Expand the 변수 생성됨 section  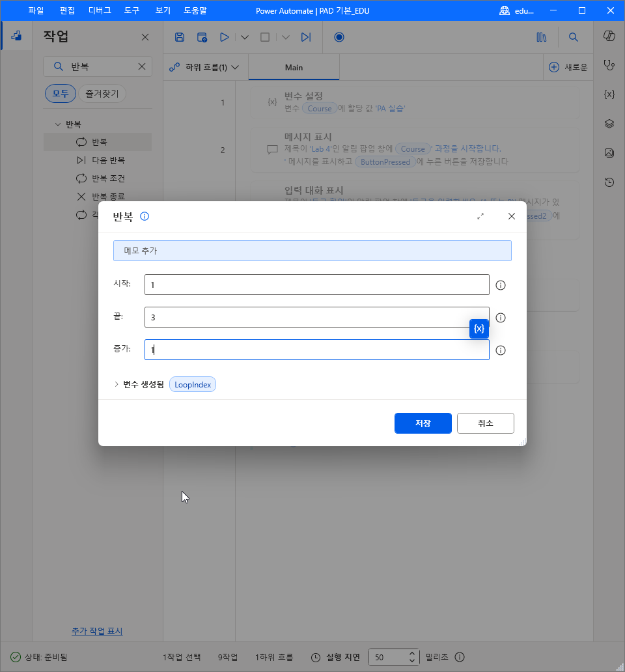(x=117, y=384)
